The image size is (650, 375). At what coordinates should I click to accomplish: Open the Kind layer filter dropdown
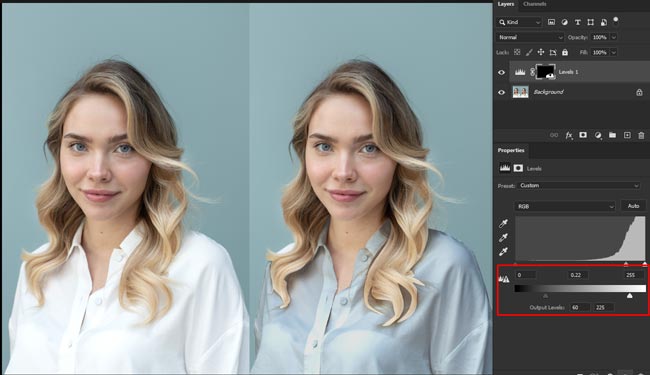click(520, 22)
